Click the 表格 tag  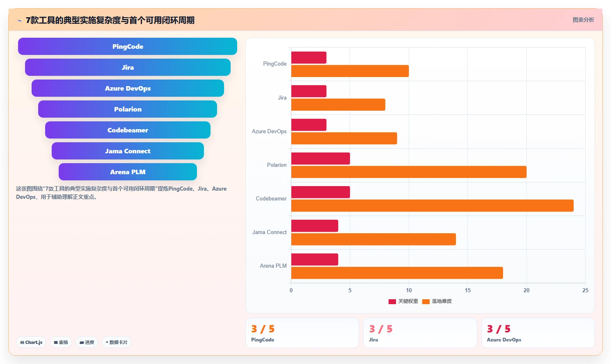(61, 342)
